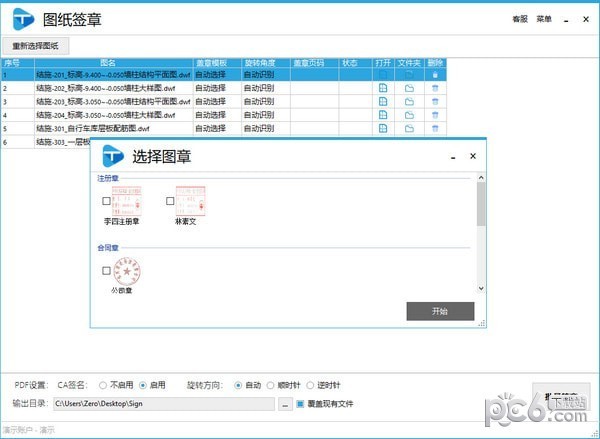Click 盖章模板 cell for 结施-204 row
This screenshot has width=600, height=439.
[x=217, y=115]
